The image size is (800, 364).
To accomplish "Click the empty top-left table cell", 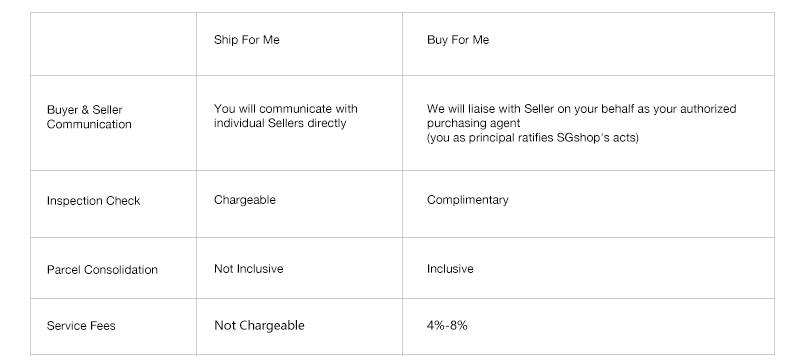I will (113, 44).
